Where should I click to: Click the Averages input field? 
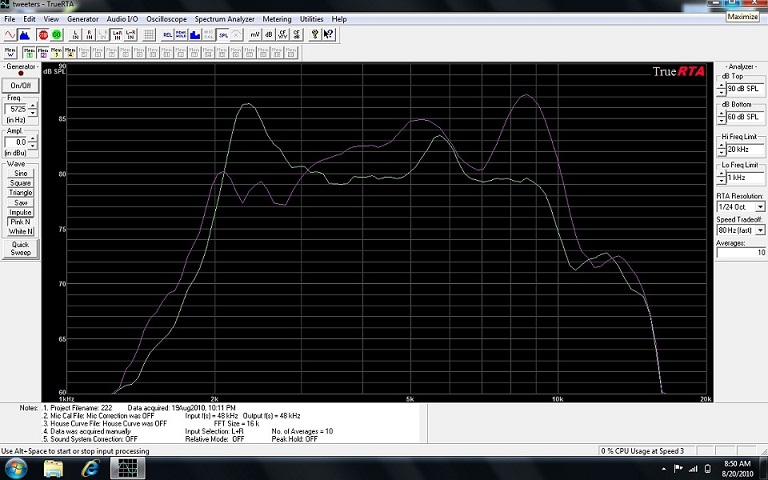740,253
